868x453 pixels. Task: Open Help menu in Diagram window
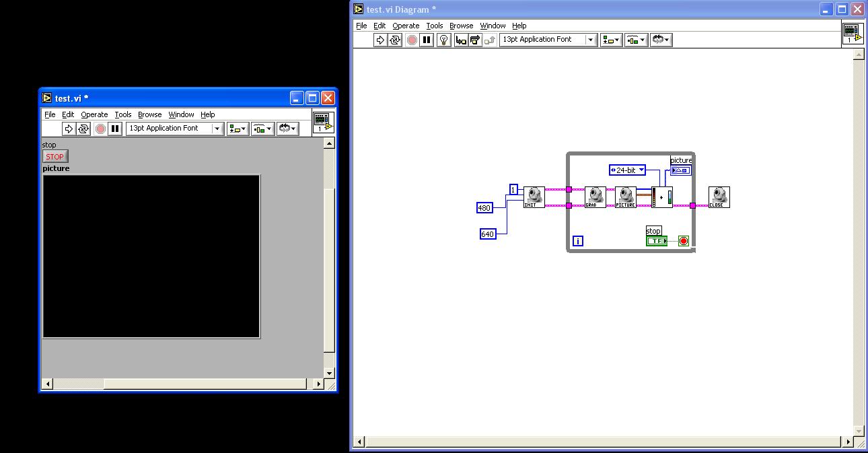point(519,26)
